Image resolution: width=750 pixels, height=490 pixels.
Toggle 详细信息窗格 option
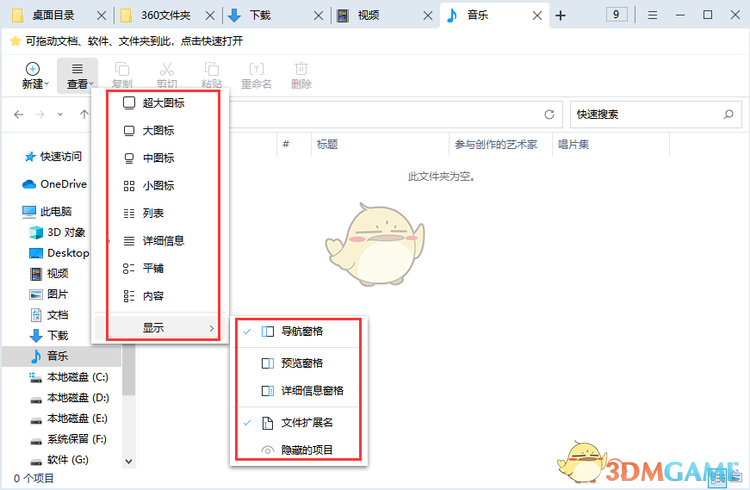pos(298,391)
